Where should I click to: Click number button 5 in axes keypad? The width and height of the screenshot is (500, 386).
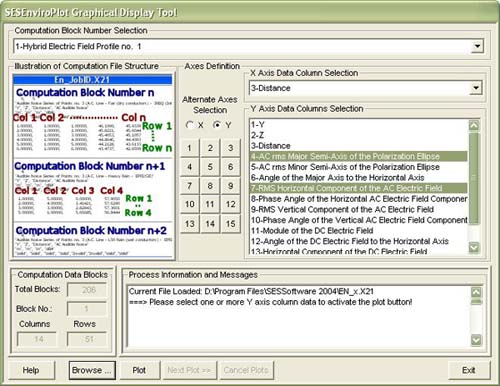[x=210, y=167]
